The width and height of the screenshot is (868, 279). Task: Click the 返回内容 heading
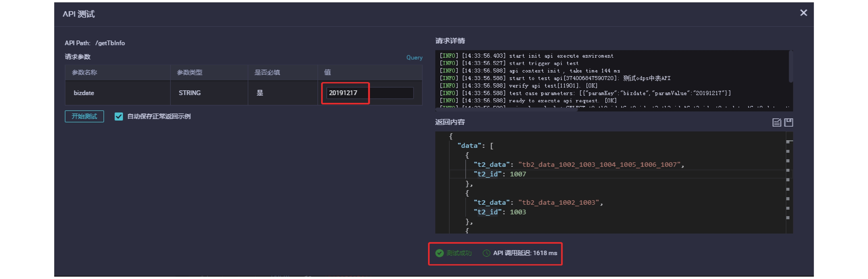450,122
